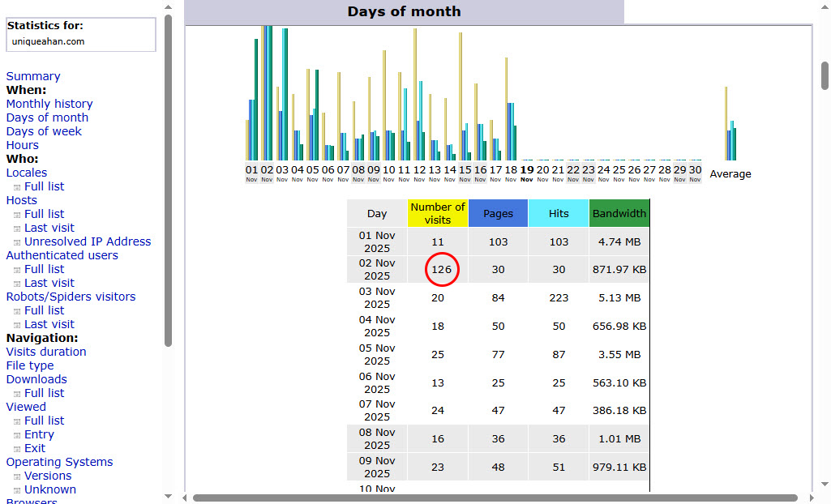
Task: Open Full list under Locales
Action: coord(44,186)
